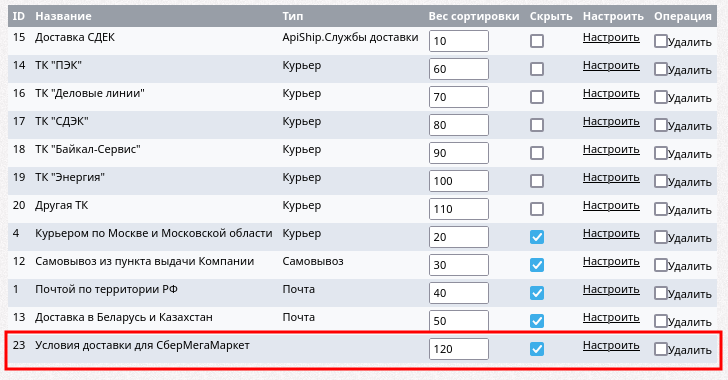Click the name Доставка в Беларусь и Казахстан

(x=124, y=317)
